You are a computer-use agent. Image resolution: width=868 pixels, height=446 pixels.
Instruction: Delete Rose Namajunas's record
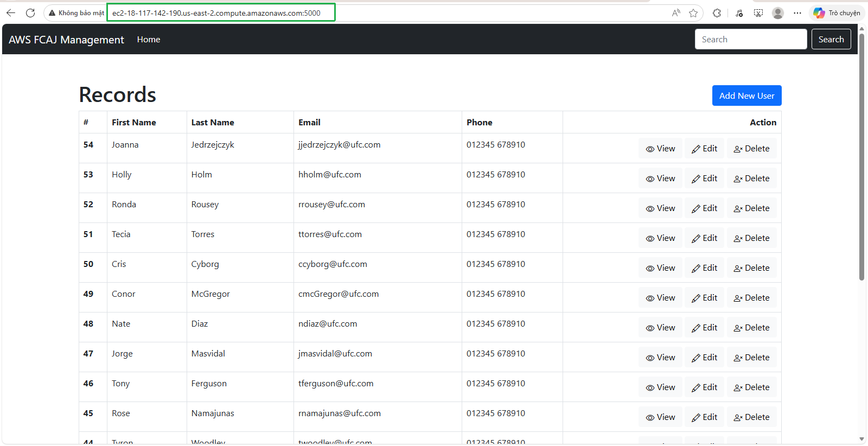[x=751, y=417]
